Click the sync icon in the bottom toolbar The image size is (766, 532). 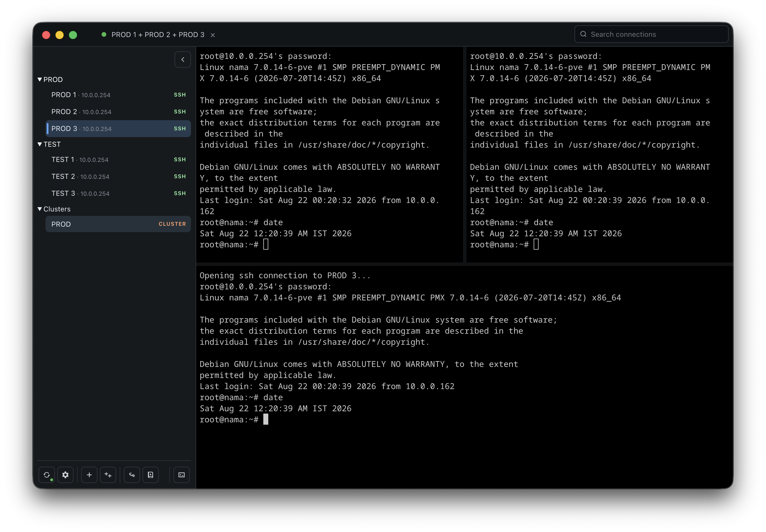(47, 475)
